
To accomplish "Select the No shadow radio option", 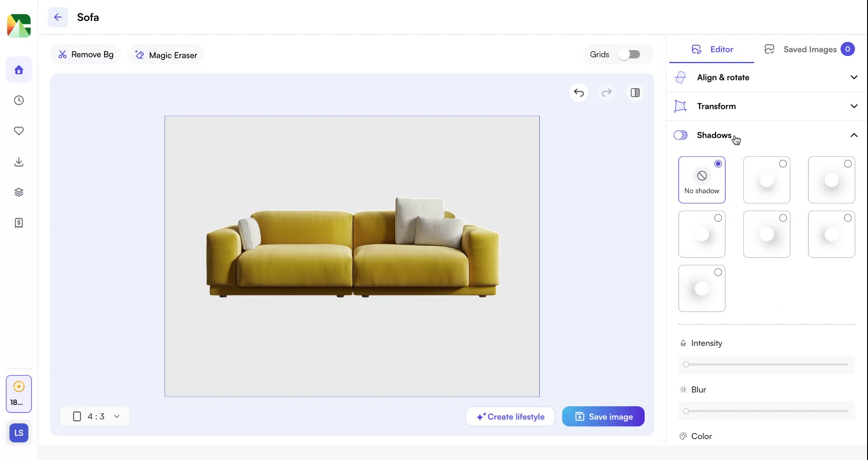I will pyautogui.click(x=718, y=164).
